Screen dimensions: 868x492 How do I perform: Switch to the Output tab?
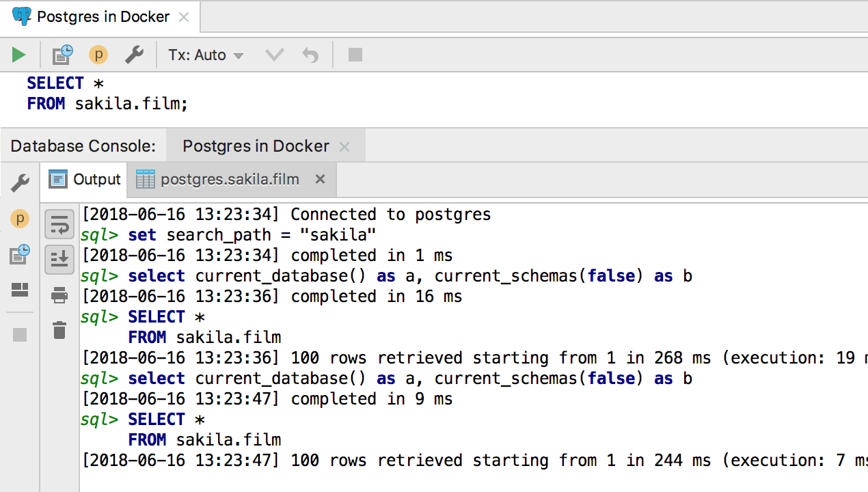tap(85, 180)
